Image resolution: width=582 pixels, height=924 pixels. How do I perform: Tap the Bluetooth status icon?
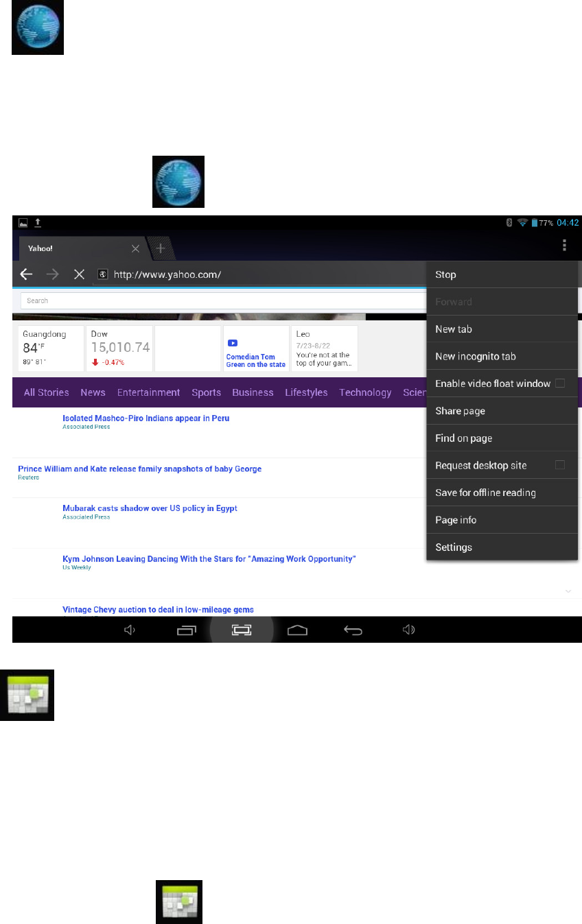[x=509, y=223]
